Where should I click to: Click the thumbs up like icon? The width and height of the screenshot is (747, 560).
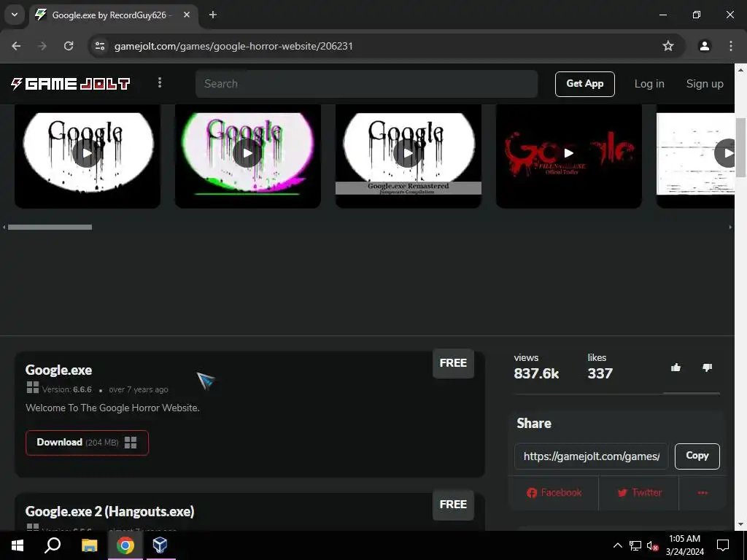[676, 367]
